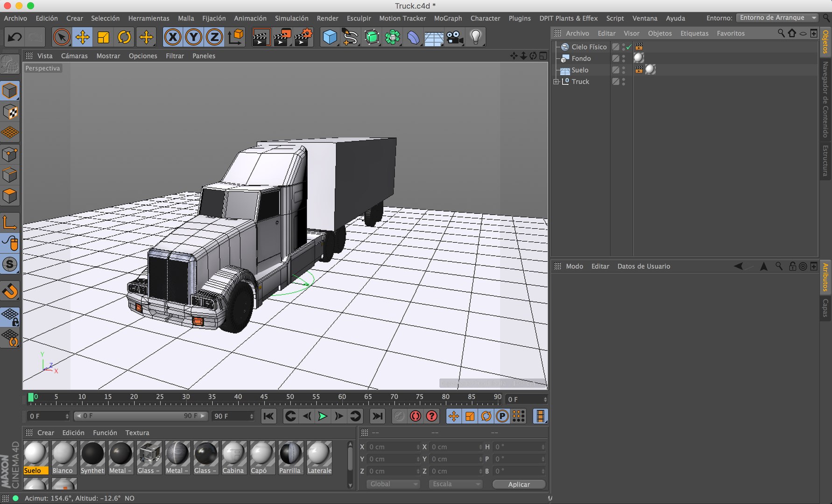Activate the Rotate tool
Image resolution: width=832 pixels, height=504 pixels.
[125, 37]
